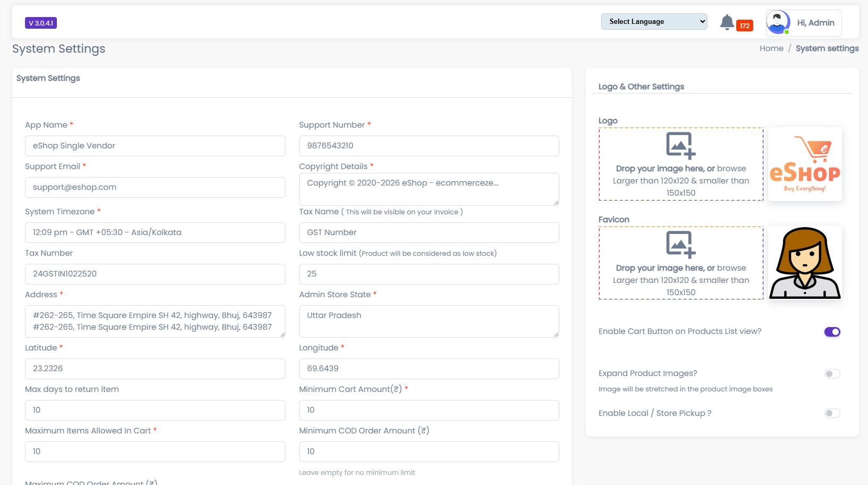Click the Logo & Other Settings heading
This screenshot has width=868, height=485.
tap(641, 87)
